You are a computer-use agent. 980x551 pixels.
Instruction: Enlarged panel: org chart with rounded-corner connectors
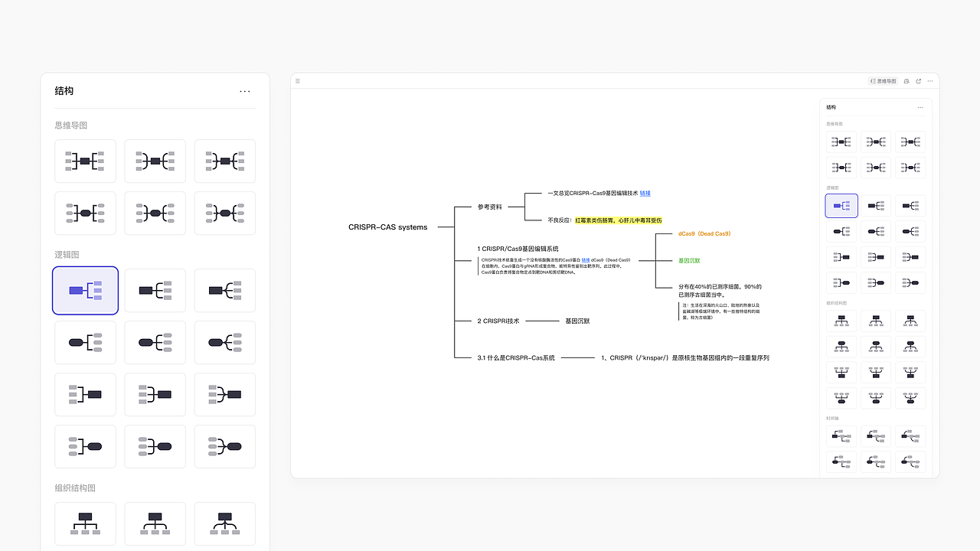[155, 523]
